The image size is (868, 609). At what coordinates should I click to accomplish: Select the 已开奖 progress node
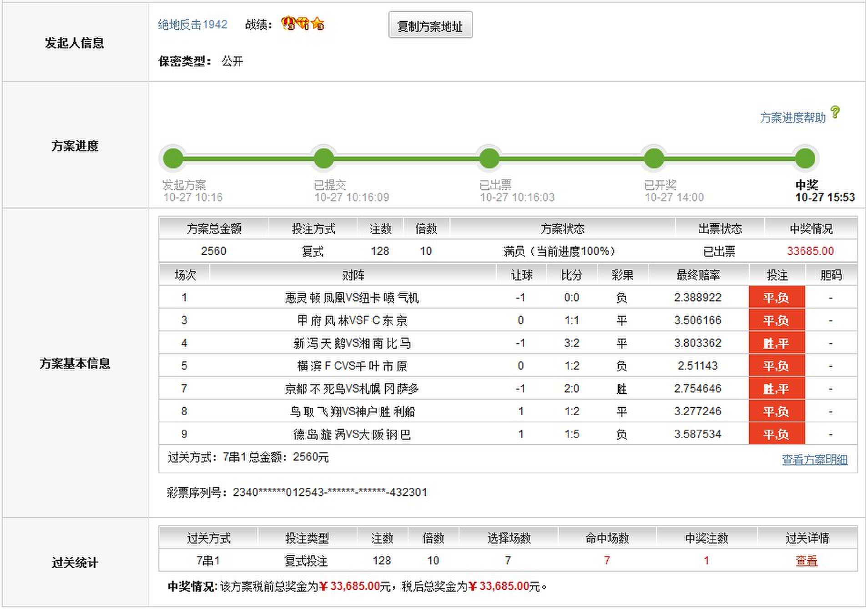point(654,159)
